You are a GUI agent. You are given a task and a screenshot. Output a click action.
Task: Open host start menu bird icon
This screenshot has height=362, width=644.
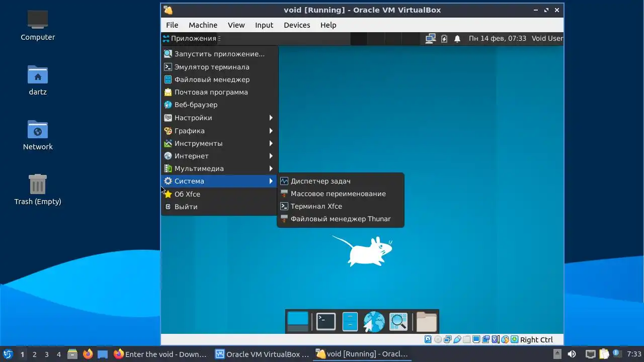pyautogui.click(x=8, y=354)
